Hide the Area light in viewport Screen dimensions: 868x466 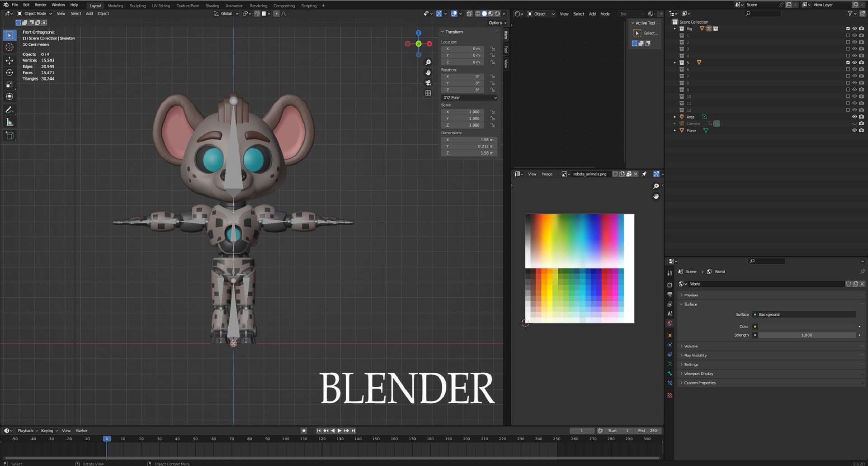(x=854, y=117)
